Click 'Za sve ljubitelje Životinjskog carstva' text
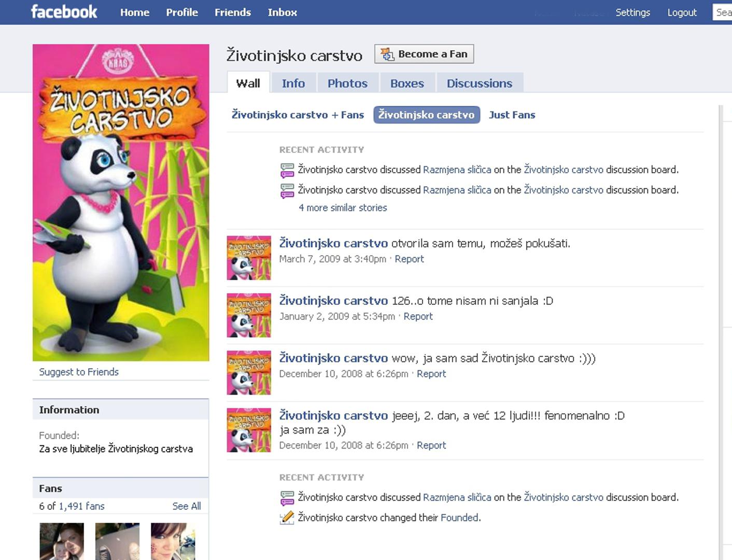The width and height of the screenshot is (732, 560). (116, 449)
